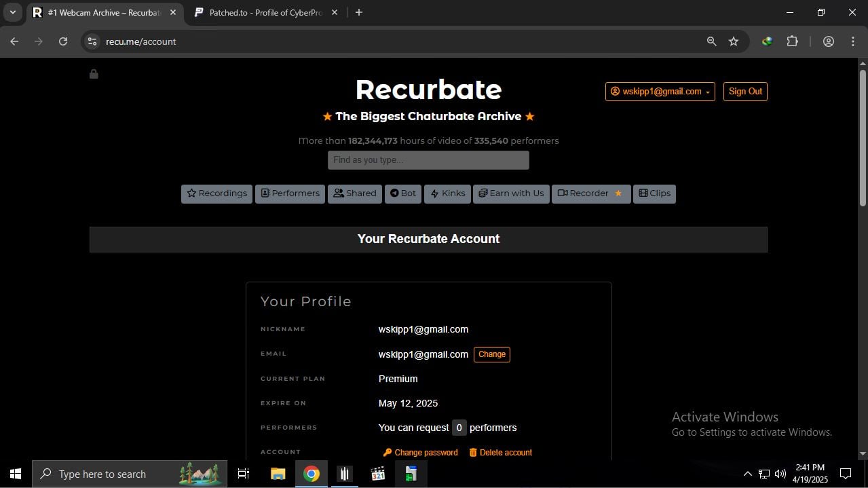Reload the current page

point(63,41)
